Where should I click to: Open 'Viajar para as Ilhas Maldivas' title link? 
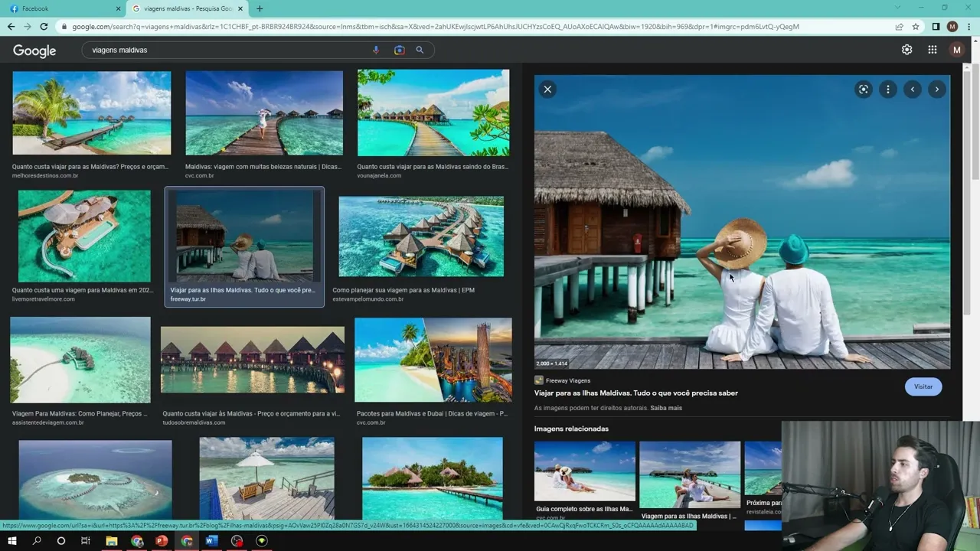click(636, 393)
